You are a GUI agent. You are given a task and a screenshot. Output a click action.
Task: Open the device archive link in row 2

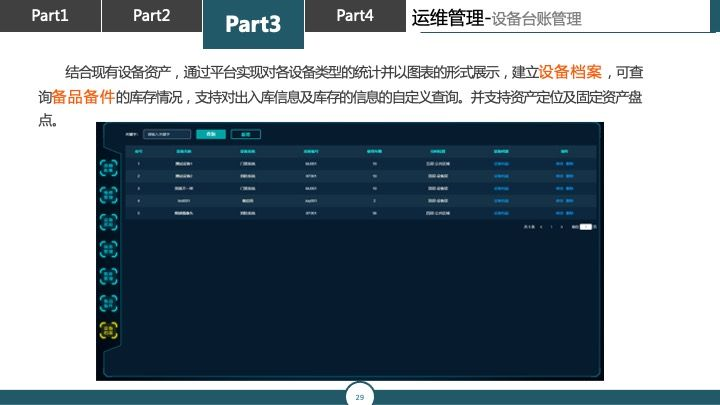point(501,176)
